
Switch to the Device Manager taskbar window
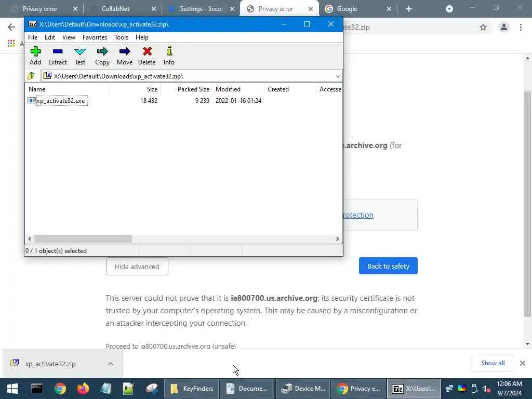(x=303, y=389)
